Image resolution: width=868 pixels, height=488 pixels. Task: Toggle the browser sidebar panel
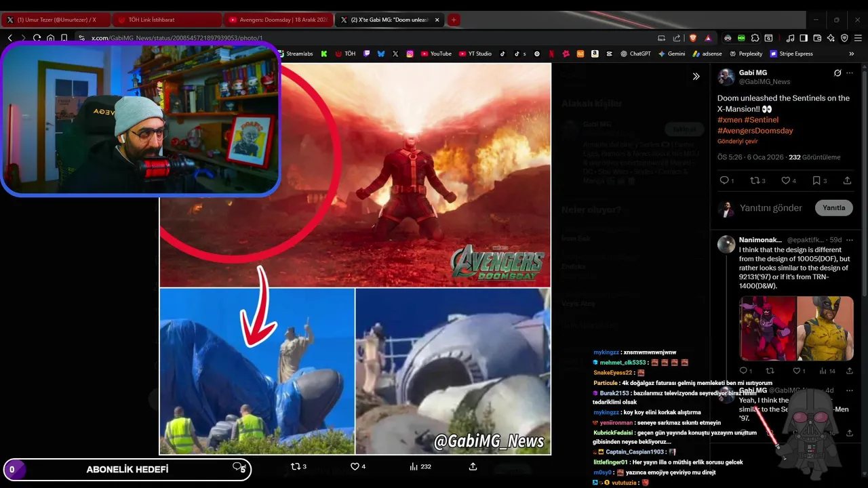pos(804,38)
